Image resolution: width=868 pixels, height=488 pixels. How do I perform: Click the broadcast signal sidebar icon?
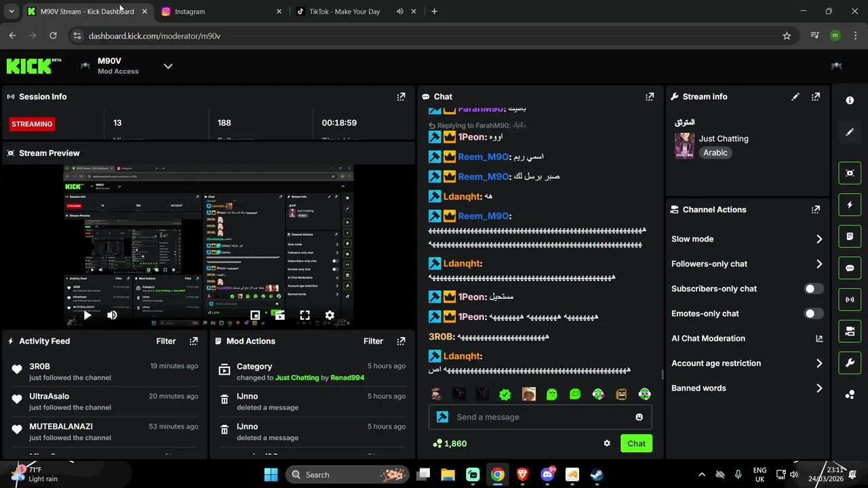point(850,300)
